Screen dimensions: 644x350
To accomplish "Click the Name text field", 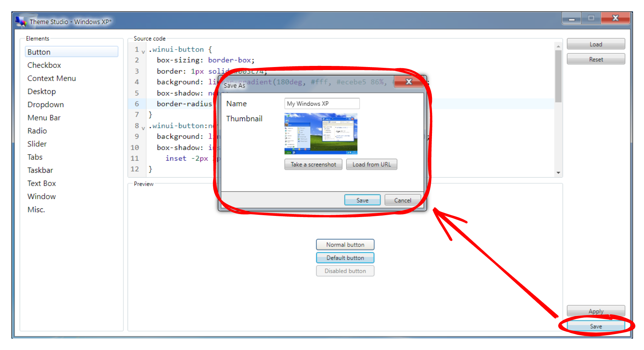I will click(x=322, y=104).
